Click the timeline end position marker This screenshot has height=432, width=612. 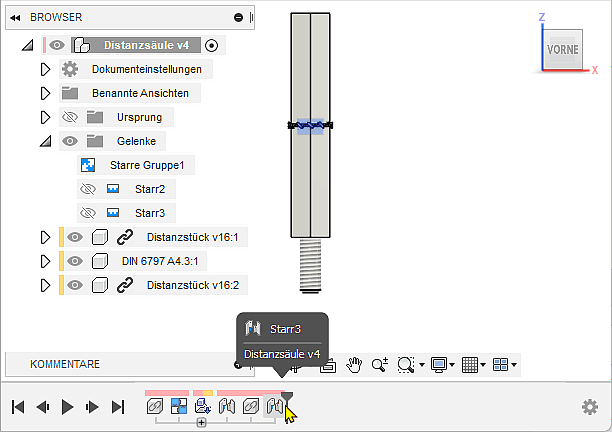point(287,395)
